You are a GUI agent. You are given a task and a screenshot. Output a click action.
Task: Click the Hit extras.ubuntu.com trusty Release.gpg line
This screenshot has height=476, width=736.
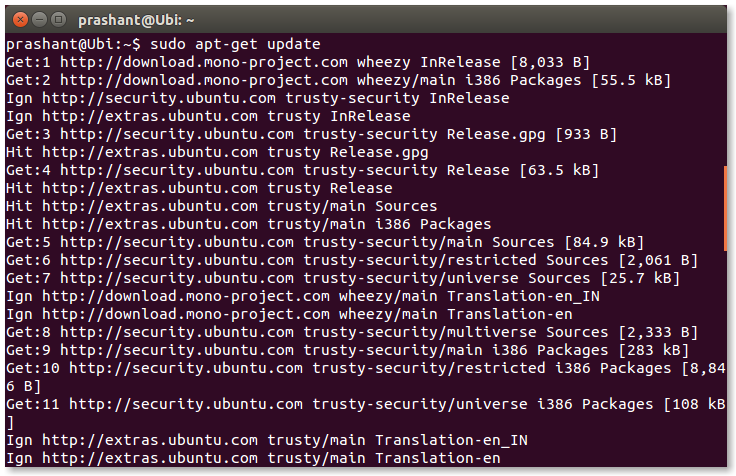coord(217,152)
